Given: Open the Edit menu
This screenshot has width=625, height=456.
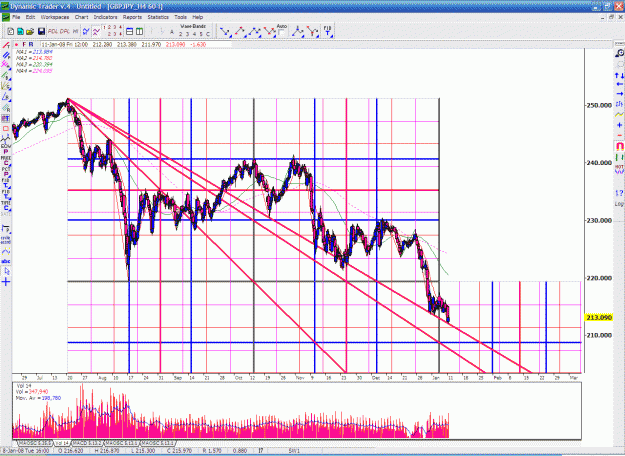Looking at the screenshot, I should (30, 17).
